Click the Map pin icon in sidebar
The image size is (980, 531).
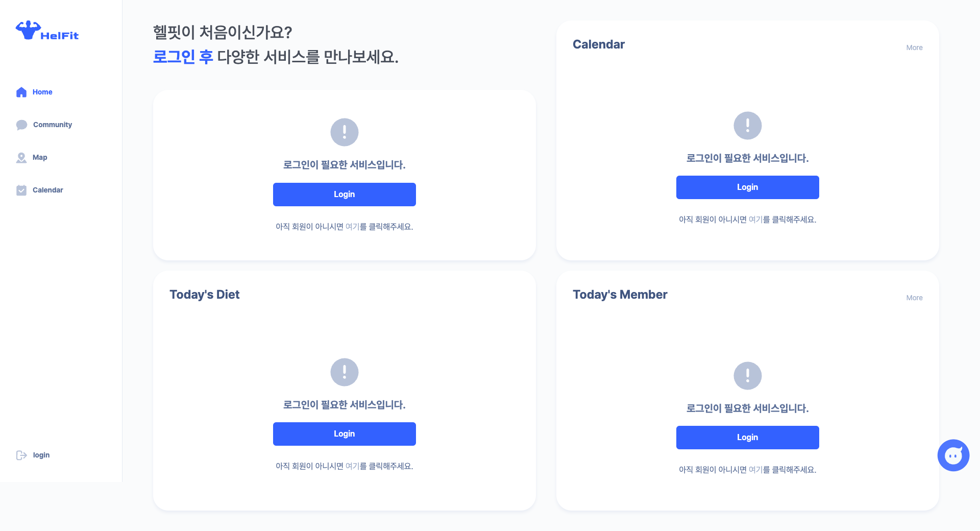pos(21,157)
